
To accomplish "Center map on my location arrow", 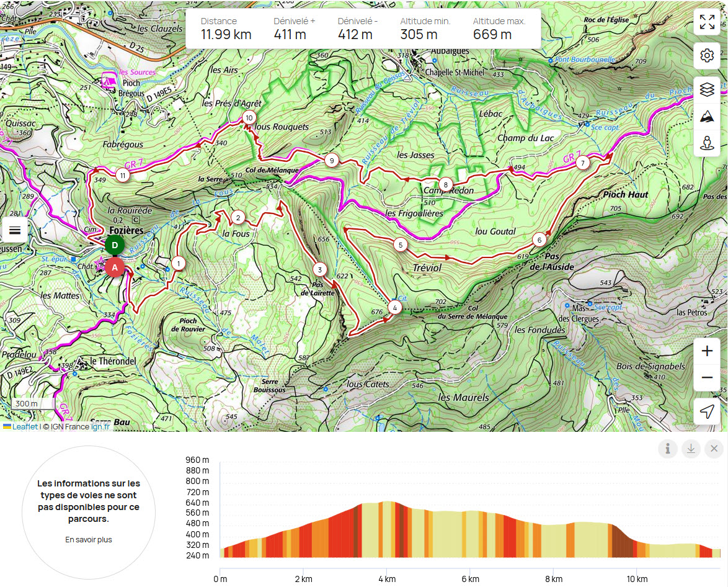I will [x=707, y=411].
